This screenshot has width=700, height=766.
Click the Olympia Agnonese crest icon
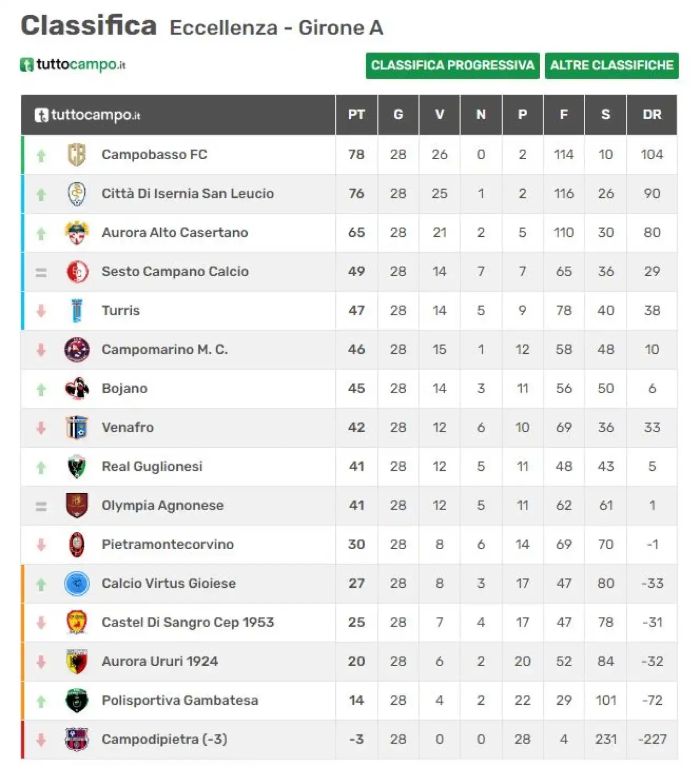pyautogui.click(x=77, y=505)
